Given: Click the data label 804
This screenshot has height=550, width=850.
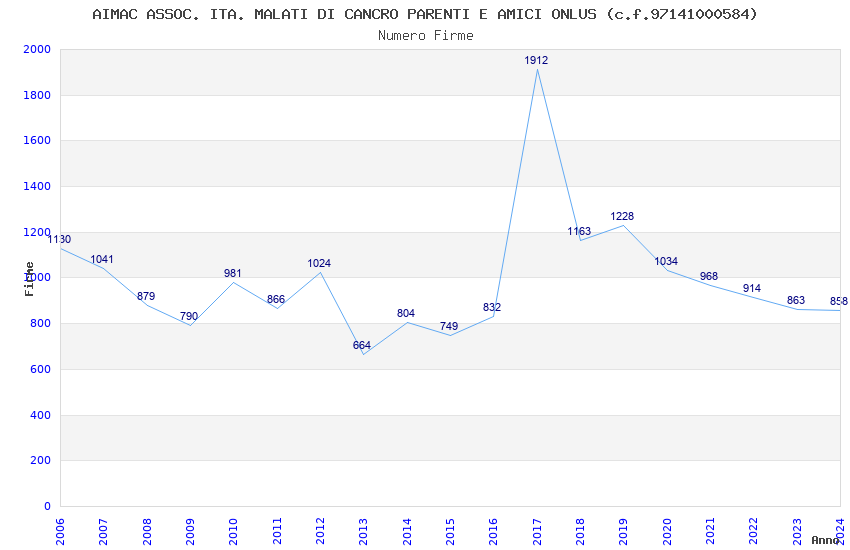Looking at the screenshot, I should click(405, 313).
